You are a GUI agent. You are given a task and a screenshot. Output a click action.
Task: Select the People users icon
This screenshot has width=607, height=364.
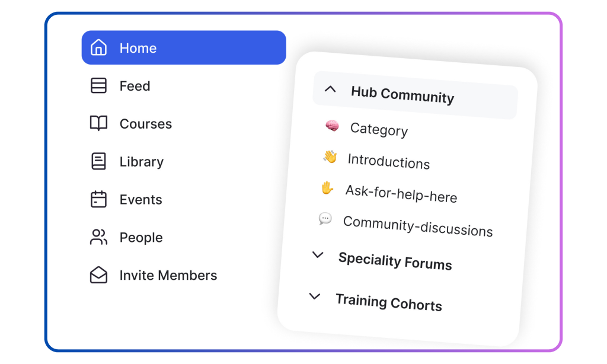point(98,237)
